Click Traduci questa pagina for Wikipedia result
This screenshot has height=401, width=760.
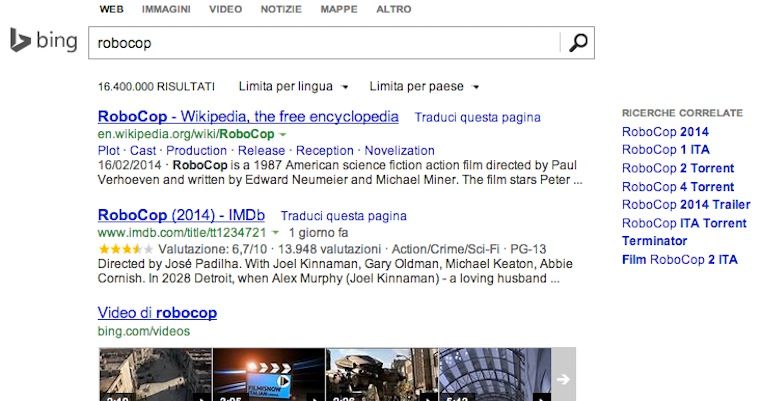[477, 117]
